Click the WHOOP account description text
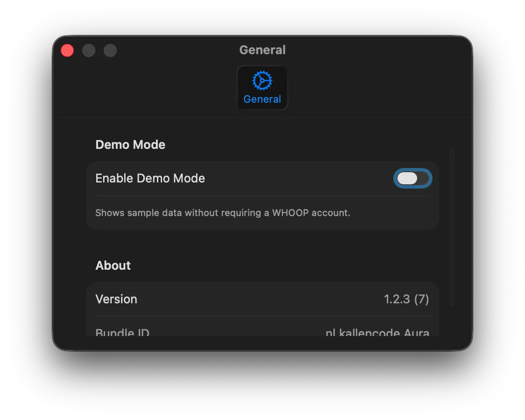 click(x=223, y=213)
